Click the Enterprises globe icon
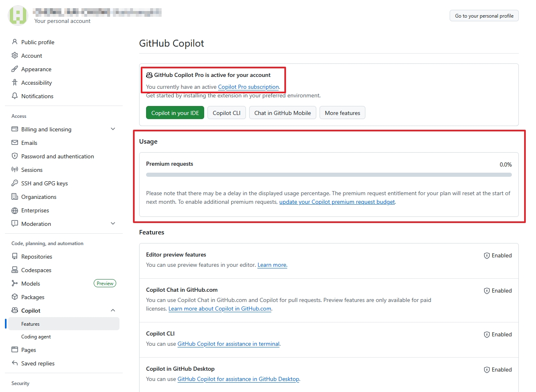 click(15, 210)
